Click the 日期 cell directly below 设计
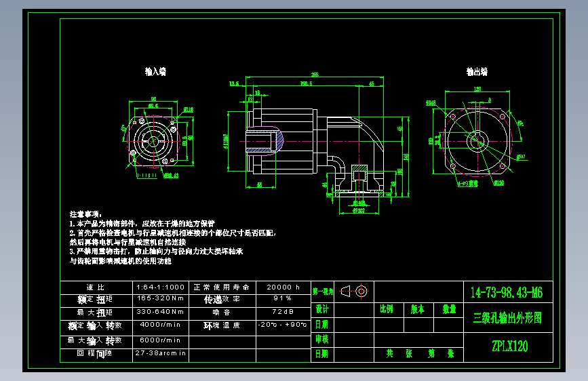 pos(323,325)
